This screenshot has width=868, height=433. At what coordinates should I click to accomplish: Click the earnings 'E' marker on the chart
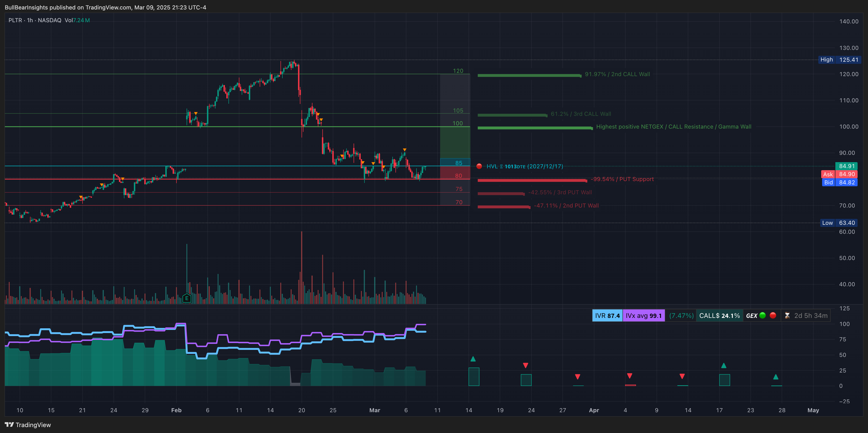tap(187, 298)
